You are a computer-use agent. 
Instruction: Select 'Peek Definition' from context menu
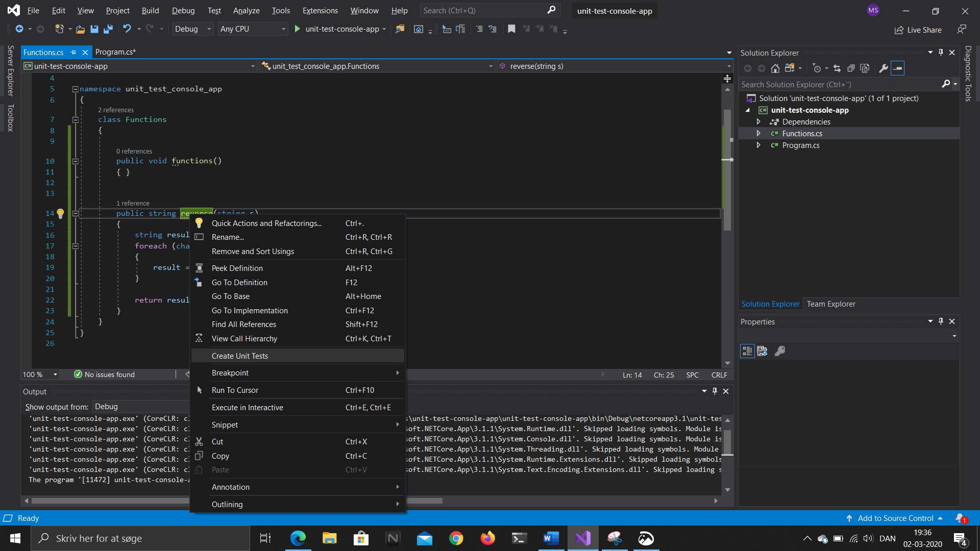pos(237,268)
